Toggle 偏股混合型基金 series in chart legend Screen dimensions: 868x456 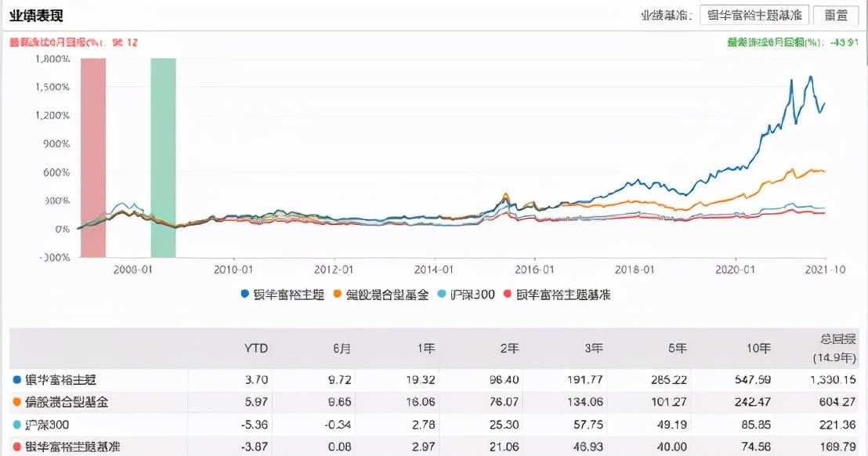381,295
